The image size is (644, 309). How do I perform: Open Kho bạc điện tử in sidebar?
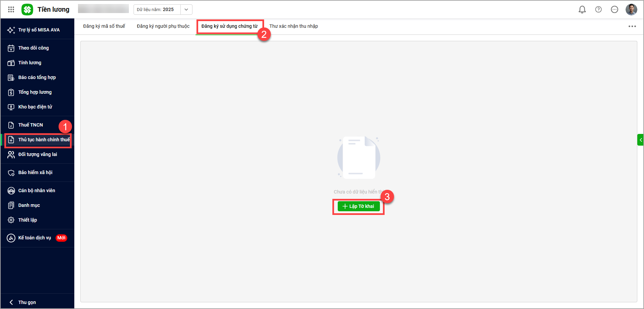[35, 107]
